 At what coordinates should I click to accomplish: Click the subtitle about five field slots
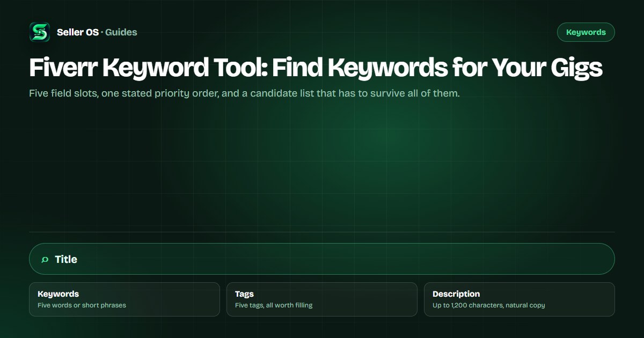[244, 93]
